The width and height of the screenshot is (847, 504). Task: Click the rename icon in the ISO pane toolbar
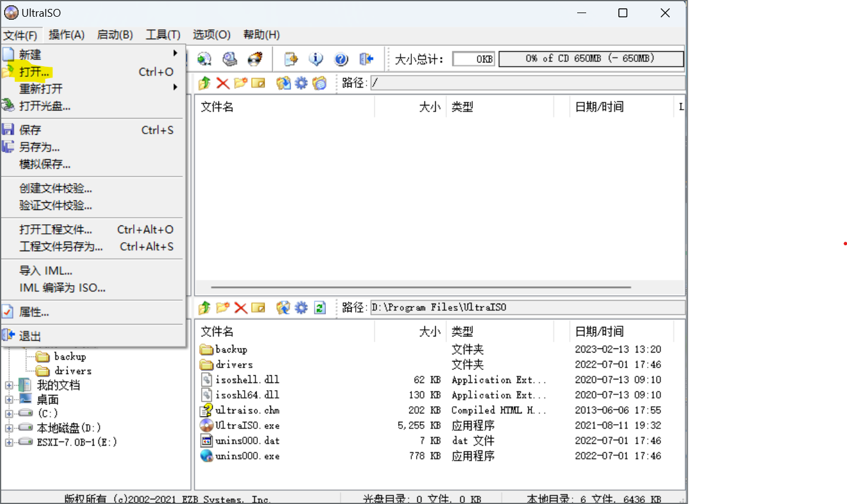point(258,83)
